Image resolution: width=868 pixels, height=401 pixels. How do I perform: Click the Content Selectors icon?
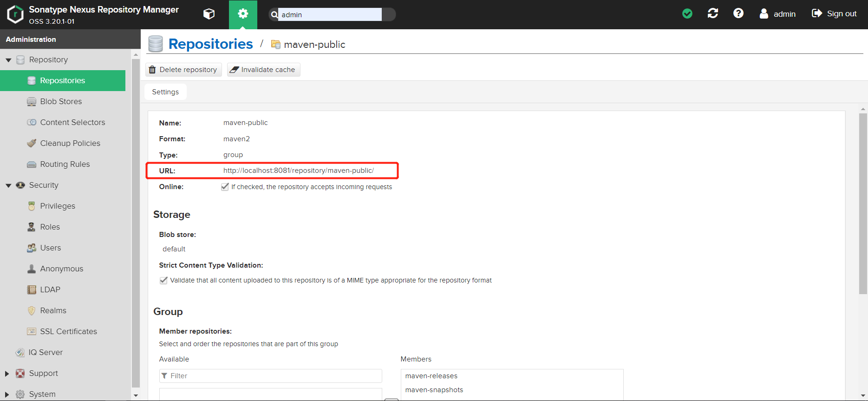pos(32,122)
